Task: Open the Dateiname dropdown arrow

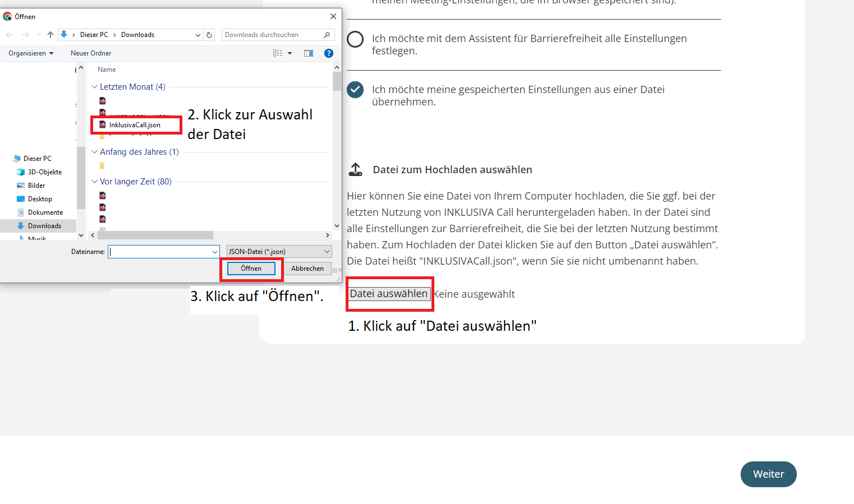Action: (214, 252)
